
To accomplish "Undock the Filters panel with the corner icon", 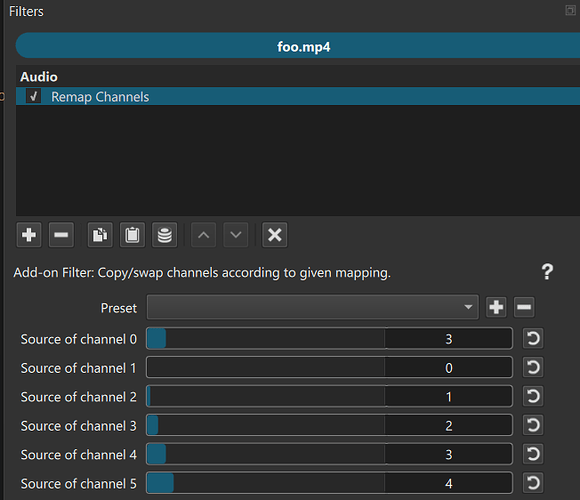I will click(570, 10).
